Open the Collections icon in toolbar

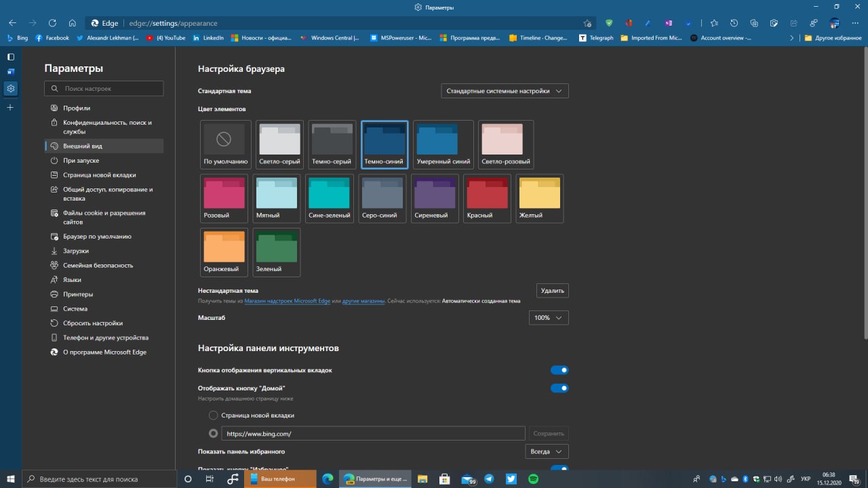click(x=754, y=23)
